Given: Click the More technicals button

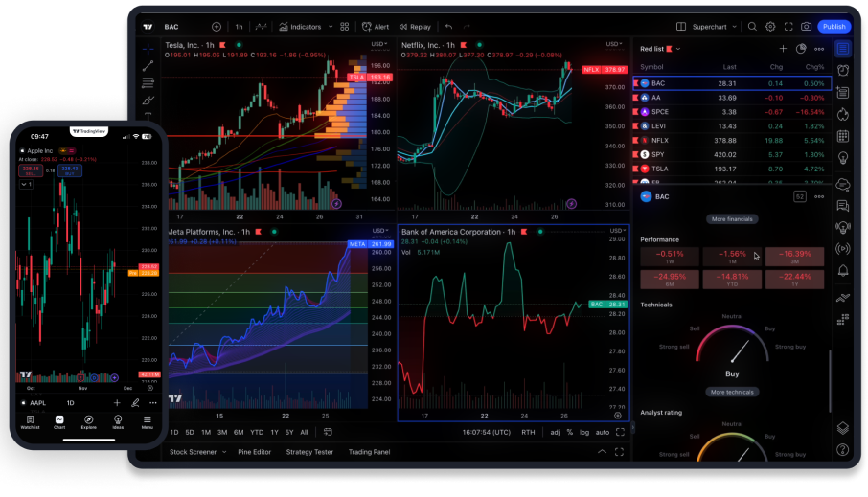Looking at the screenshot, I should (732, 392).
